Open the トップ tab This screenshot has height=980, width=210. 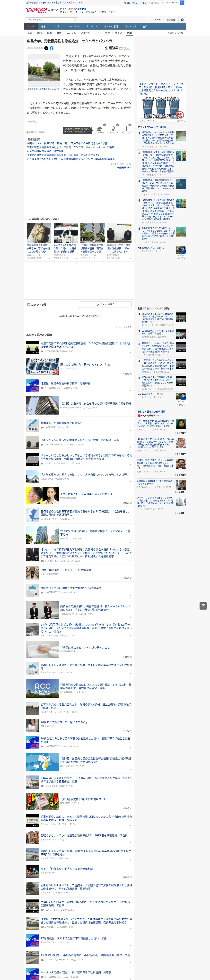(31, 27)
